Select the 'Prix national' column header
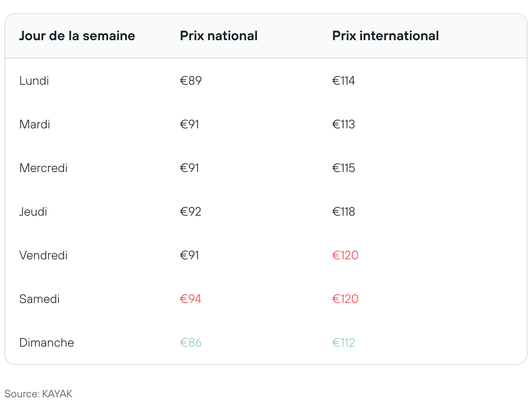Screen dimensions: 532x406 tap(219, 36)
